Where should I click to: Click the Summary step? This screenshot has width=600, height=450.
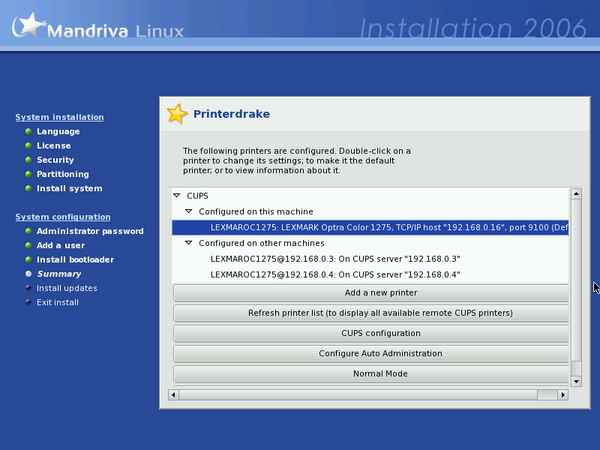[59, 274]
